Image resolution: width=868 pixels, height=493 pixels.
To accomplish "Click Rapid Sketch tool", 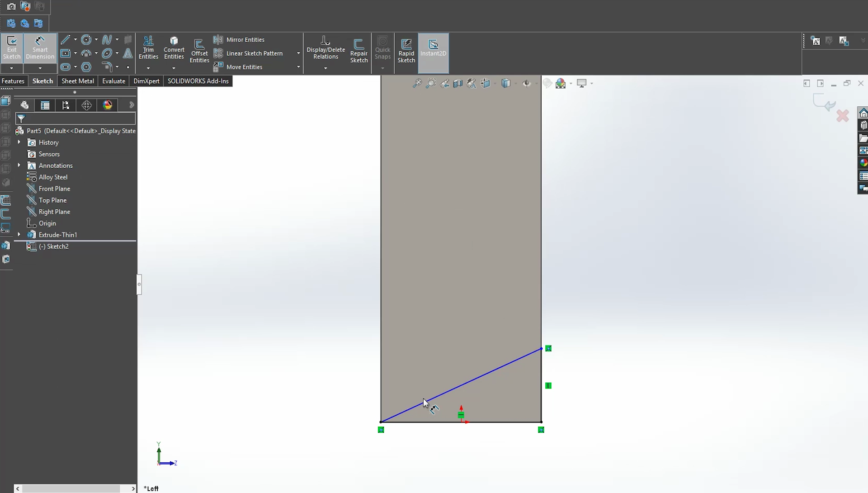I will [x=406, y=51].
